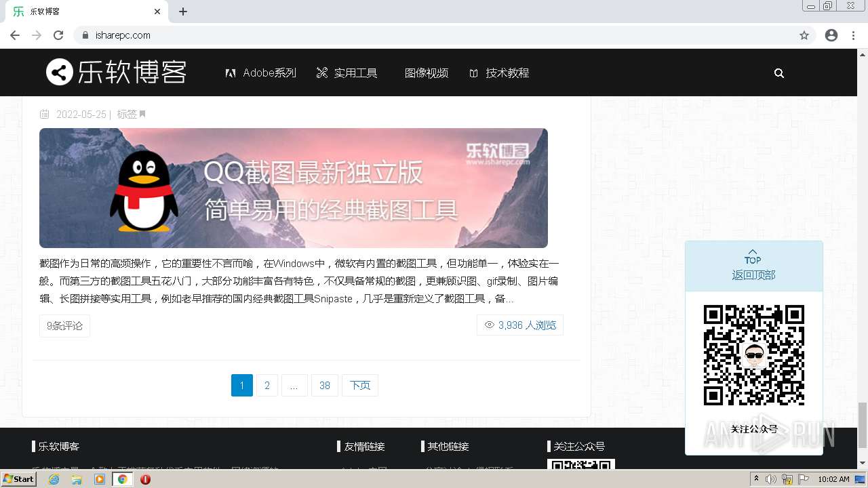Screen dimensions: 868x488
Task: Select current page 1 in pagination
Action: pyautogui.click(x=242, y=385)
